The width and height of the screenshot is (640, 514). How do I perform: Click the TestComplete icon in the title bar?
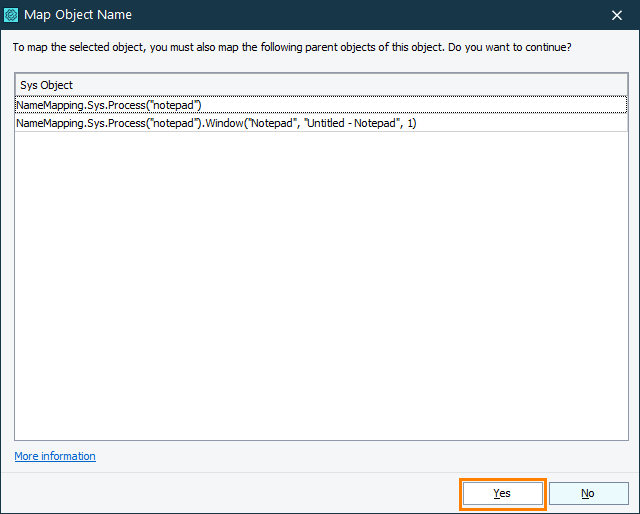point(12,15)
